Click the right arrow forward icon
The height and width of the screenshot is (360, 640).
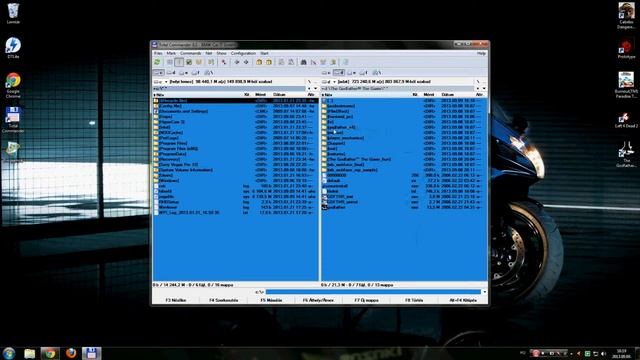coord(246,62)
